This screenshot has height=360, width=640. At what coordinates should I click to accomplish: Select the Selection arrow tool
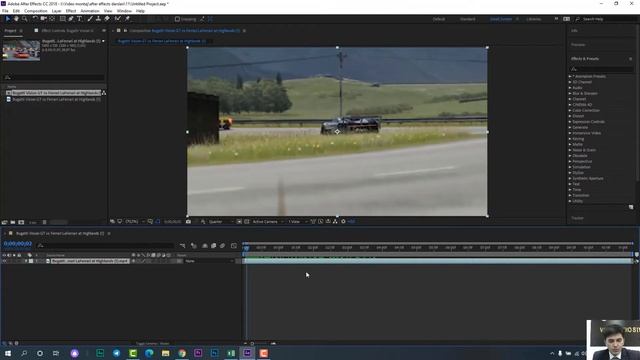tap(7, 19)
